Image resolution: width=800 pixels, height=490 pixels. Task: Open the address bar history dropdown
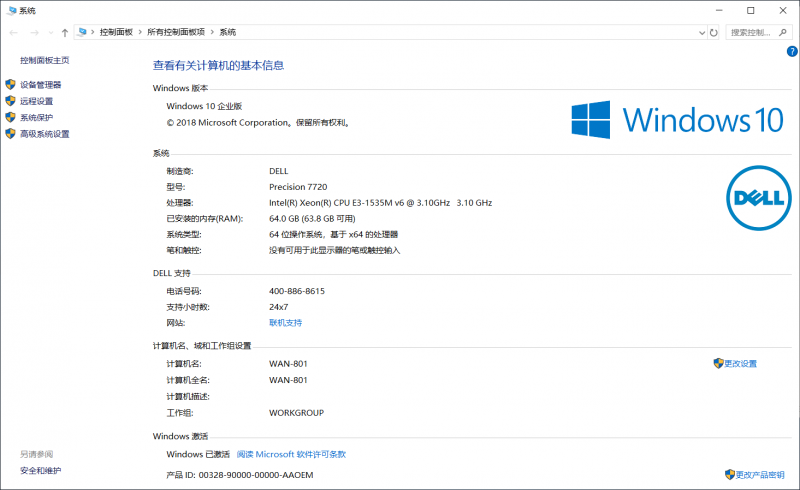click(x=702, y=33)
